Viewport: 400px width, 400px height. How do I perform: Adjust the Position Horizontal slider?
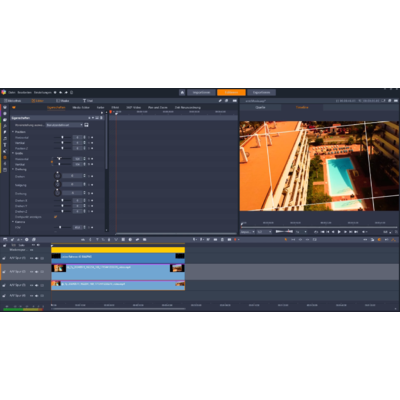pyautogui.click(x=62, y=137)
